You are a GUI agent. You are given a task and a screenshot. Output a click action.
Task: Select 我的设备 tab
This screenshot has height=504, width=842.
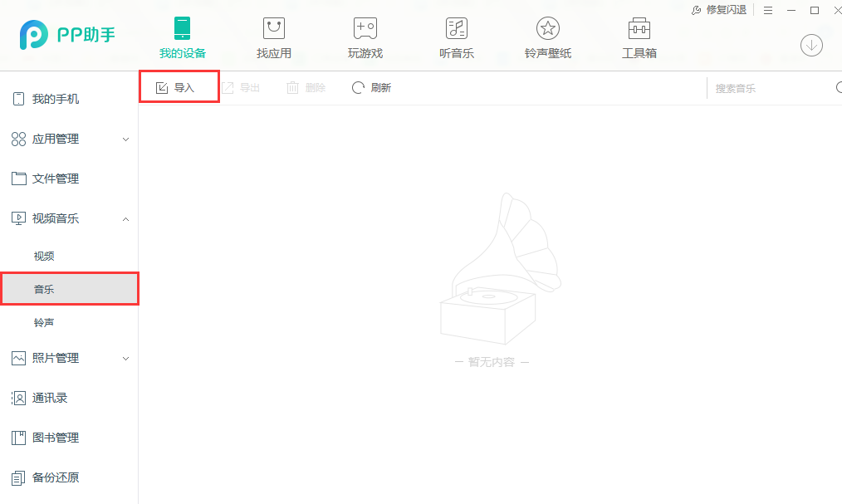[x=183, y=38]
